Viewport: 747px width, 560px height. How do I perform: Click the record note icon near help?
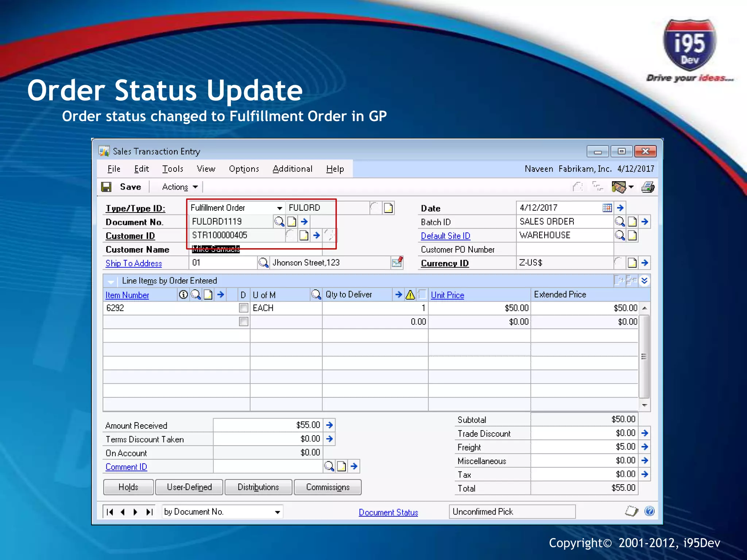coord(632,511)
